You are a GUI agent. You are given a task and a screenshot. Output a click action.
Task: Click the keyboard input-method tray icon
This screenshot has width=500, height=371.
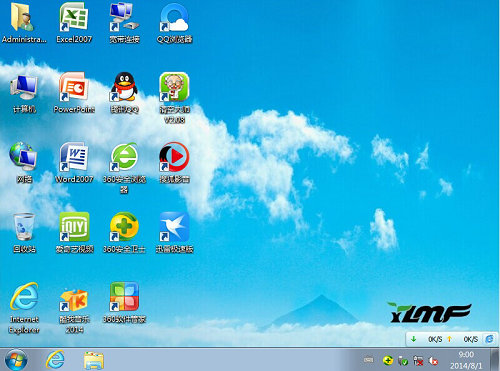(x=368, y=360)
